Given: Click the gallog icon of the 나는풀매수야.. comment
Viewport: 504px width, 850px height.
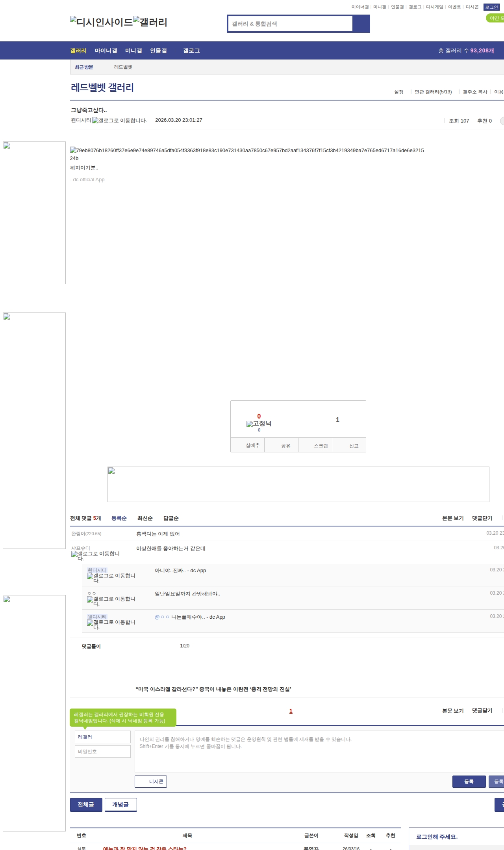Looking at the screenshot, I should 111,624.
